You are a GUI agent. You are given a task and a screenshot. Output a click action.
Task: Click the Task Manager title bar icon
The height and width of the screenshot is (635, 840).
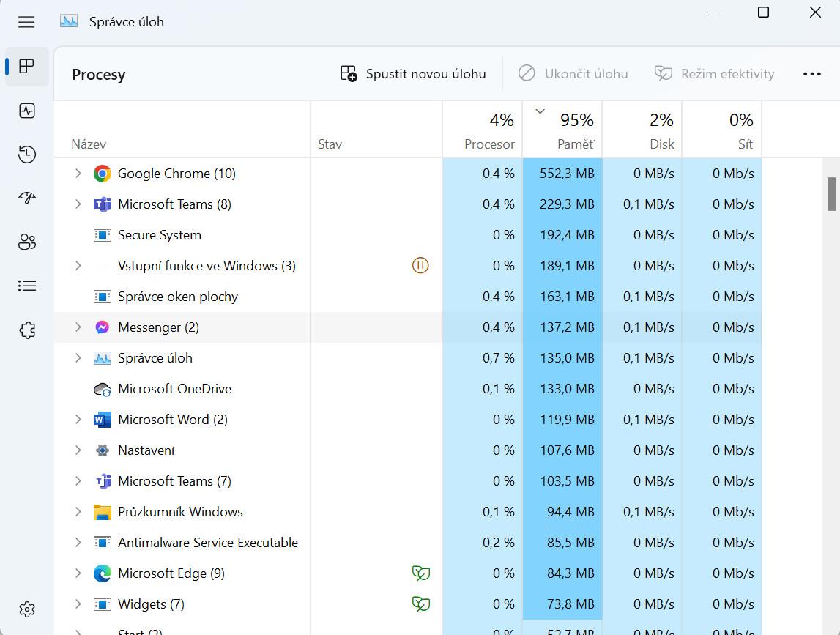point(69,21)
